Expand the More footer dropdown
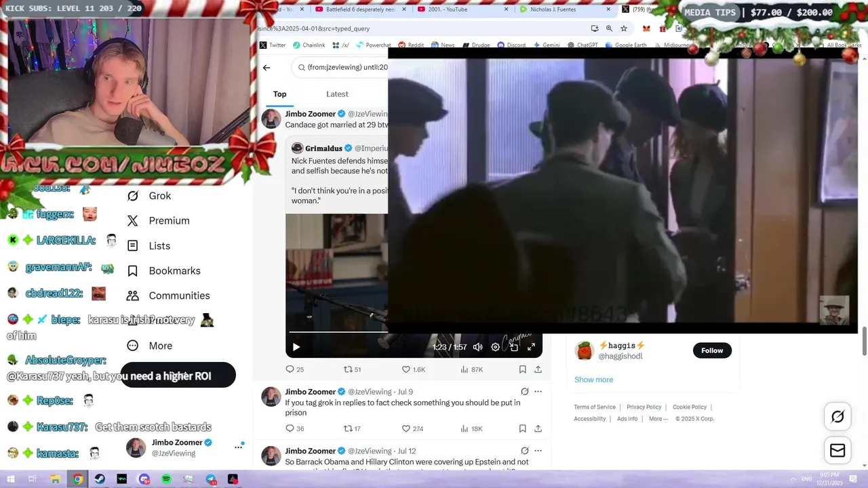 pyautogui.click(x=658, y=419)
